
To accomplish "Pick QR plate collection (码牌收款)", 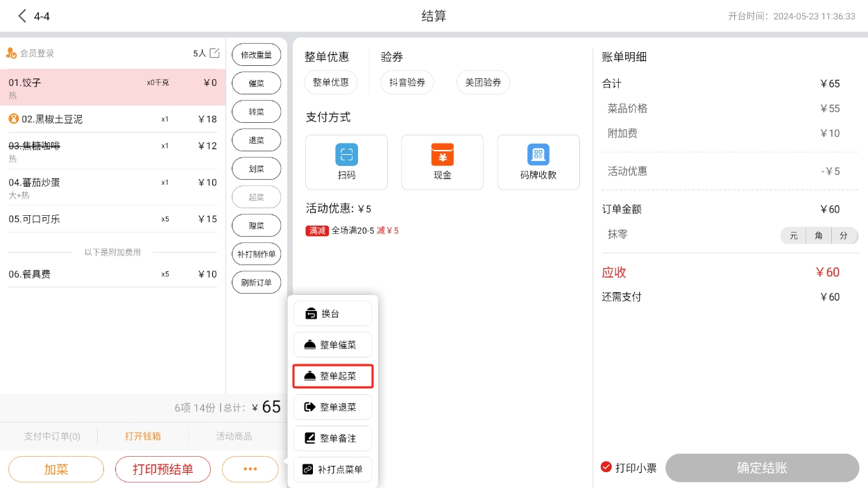I will point(538,162).
